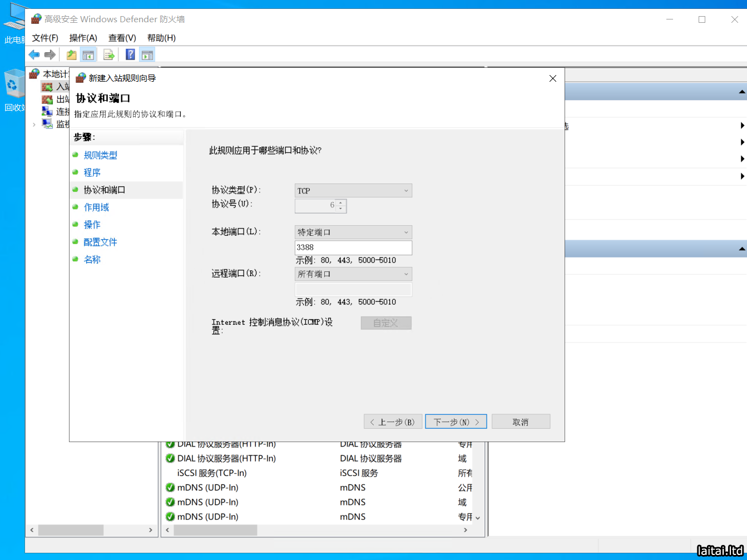Toggle the show/hide action pane toolbar icon
This screenshot has height=560, width=747.
pyautogui.click(x=147, y=54)
